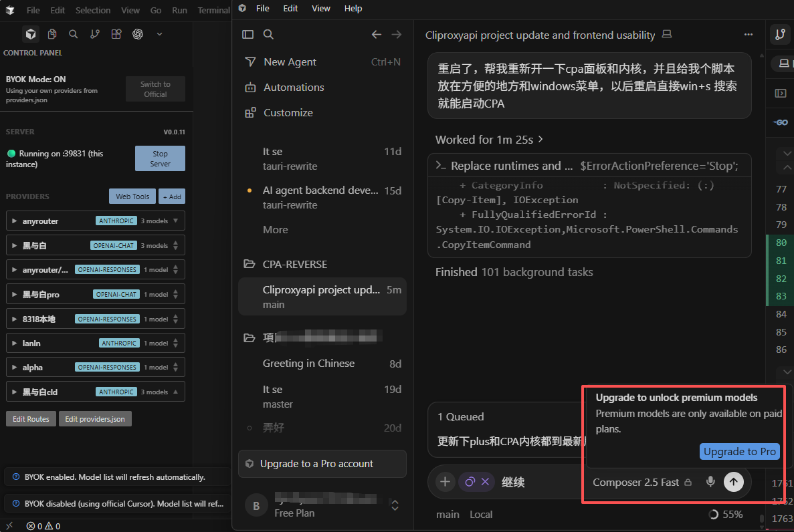794x532 pixels.
Task: Open the Selection menu in left editor
Action: click(x=93, y=10)
